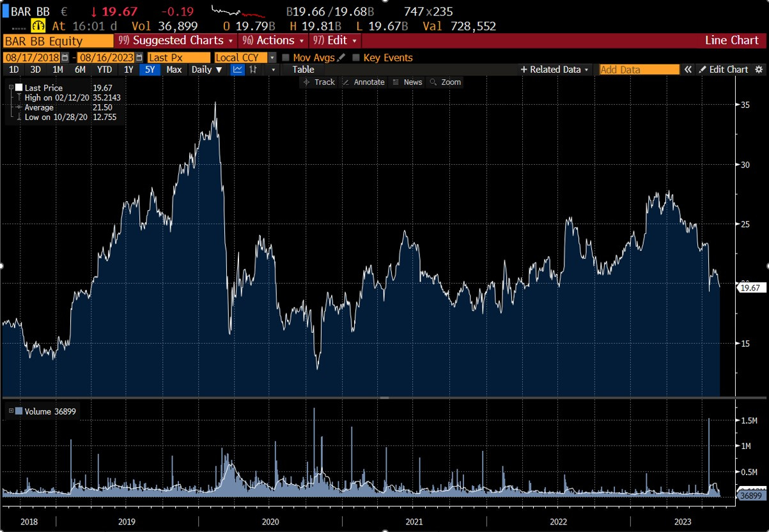Edit moving averages with pencil icon
Image resolution: width=769 pixels, height=532 pixels.
(x=341, y=57)
